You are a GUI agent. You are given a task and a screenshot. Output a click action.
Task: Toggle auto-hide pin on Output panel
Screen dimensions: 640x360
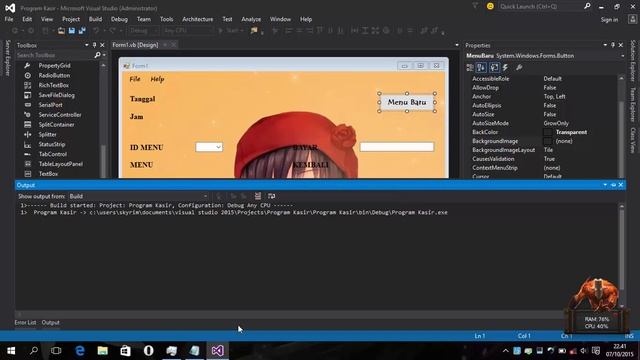[613, 185]
